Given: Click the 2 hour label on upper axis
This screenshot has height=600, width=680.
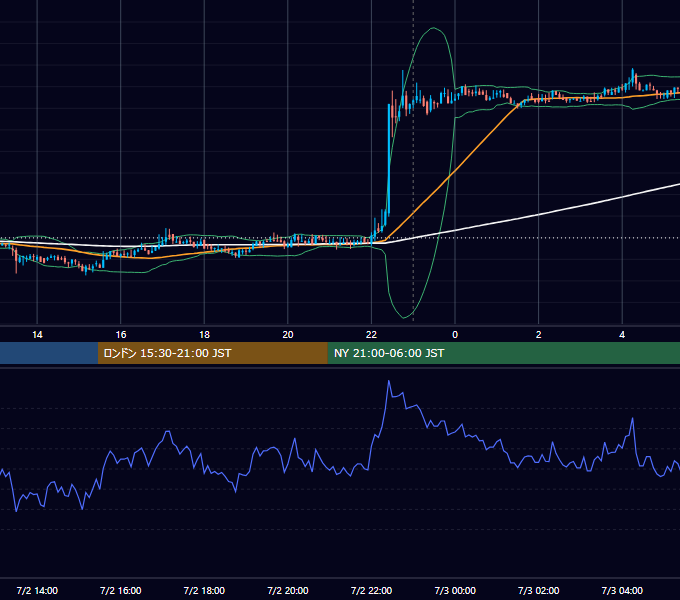Looking at the screenshot, I should [x=539, y=335].
